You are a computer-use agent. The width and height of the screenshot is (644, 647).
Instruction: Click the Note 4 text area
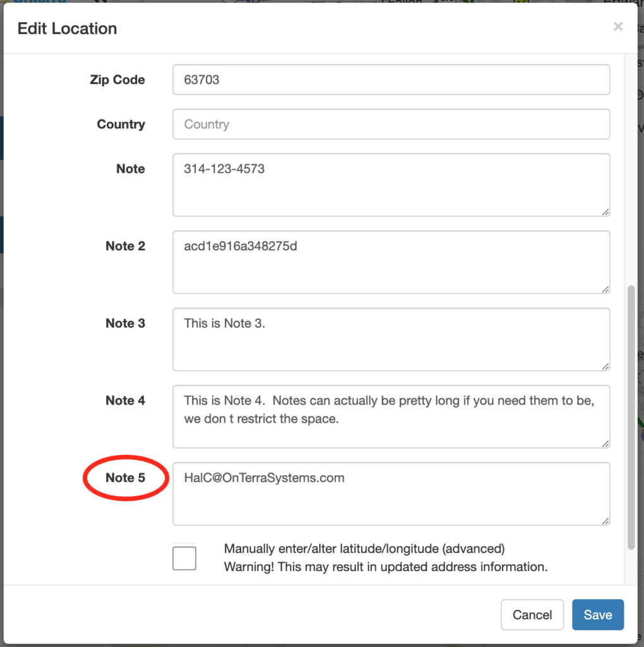coord(391,416)
